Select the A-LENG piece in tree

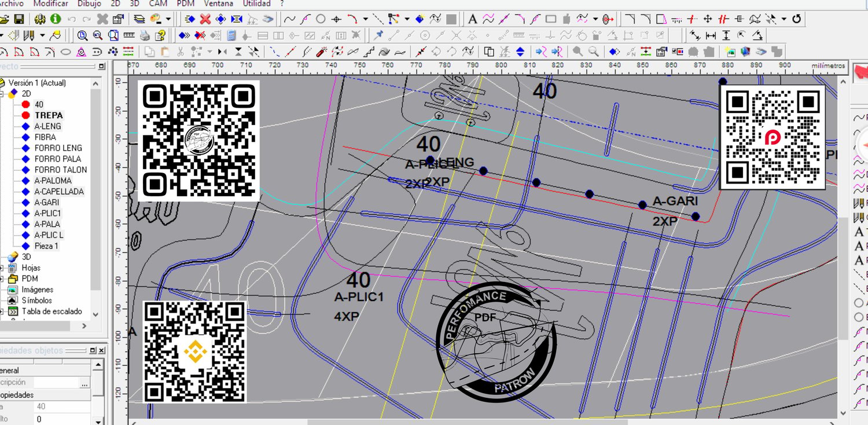pos(47,126)
